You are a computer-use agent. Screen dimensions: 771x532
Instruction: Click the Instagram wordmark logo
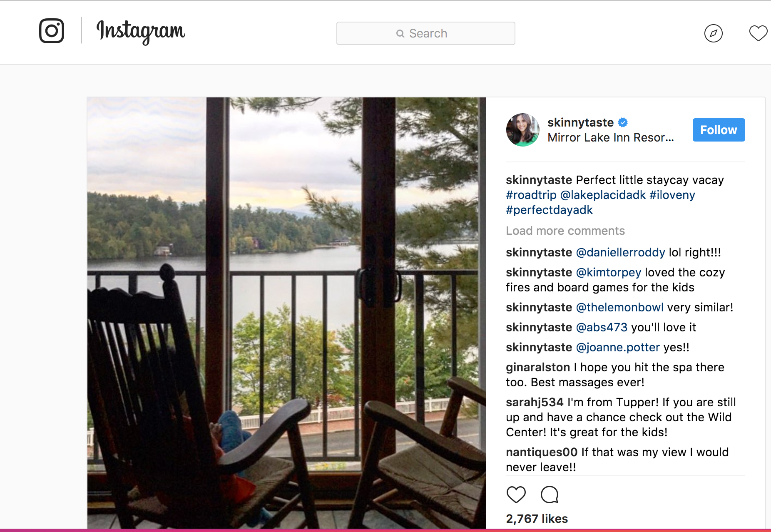point(141,32)
